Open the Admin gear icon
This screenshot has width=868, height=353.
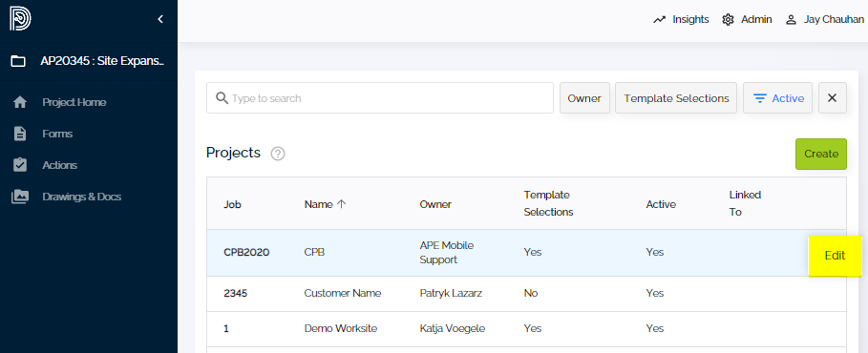[x=728, y=20]
